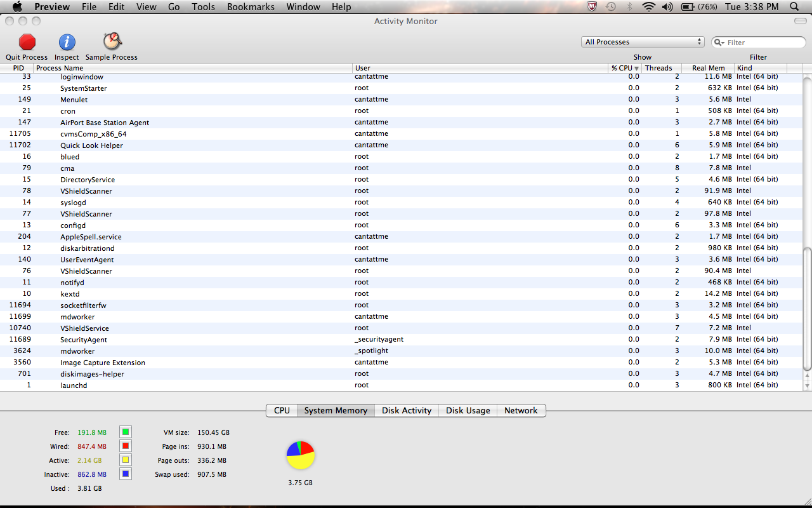This screenshot has height=508, width=812.
Task: Click the memory usage pie chart
Action: coord(301,455)
